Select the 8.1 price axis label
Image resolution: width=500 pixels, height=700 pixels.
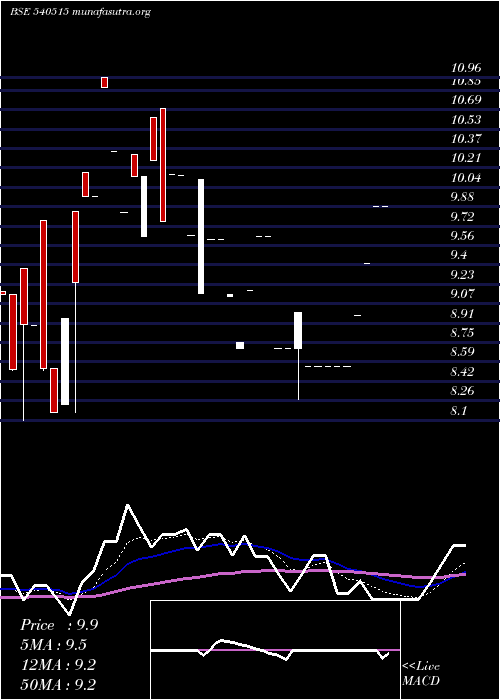click(459, 411)
